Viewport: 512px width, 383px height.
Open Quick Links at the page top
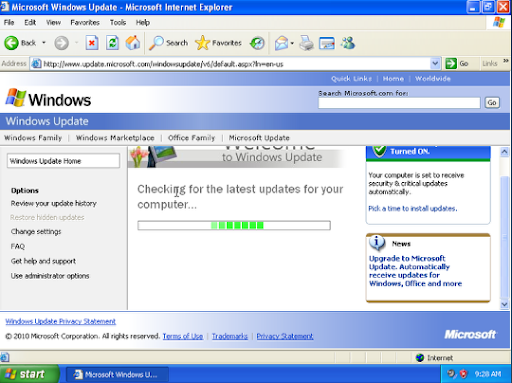351,79
